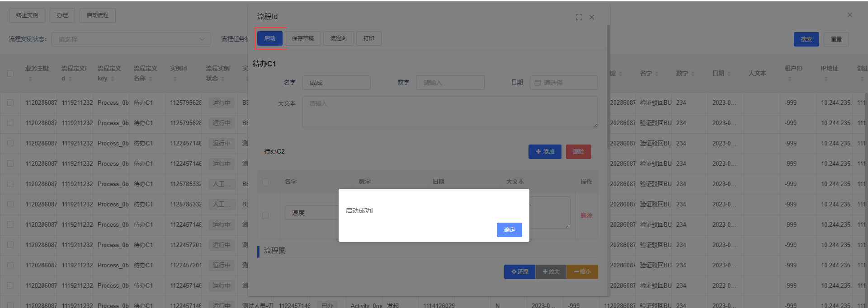
Task: Check the checkbox in the 速度 row
Action: click(x=265, y=216)
